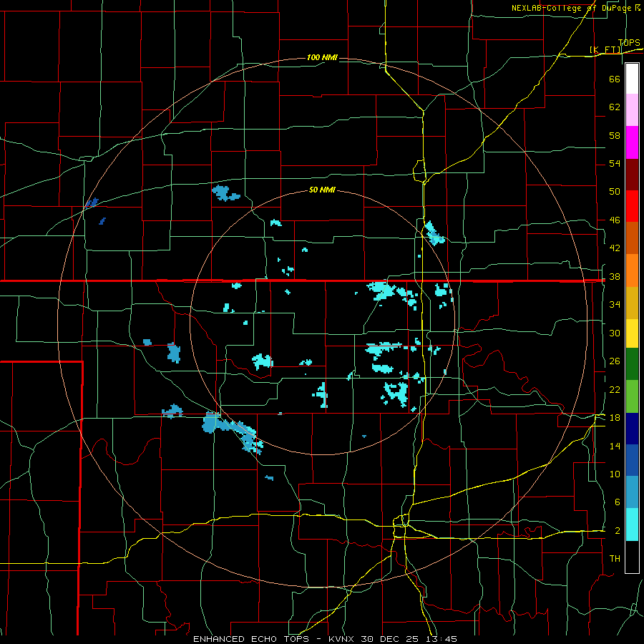
Task: Click the "50 NMI" range ring label
Action: coord(322,190)
